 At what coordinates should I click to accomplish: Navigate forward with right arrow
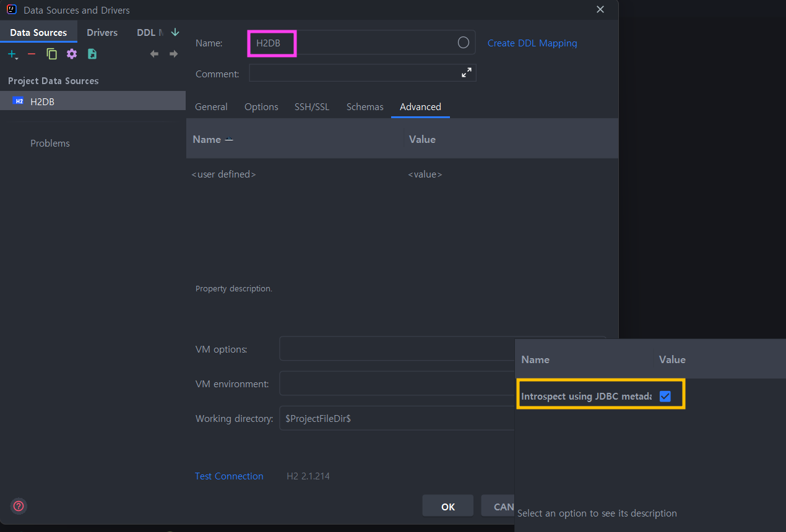tap(174, 54)
